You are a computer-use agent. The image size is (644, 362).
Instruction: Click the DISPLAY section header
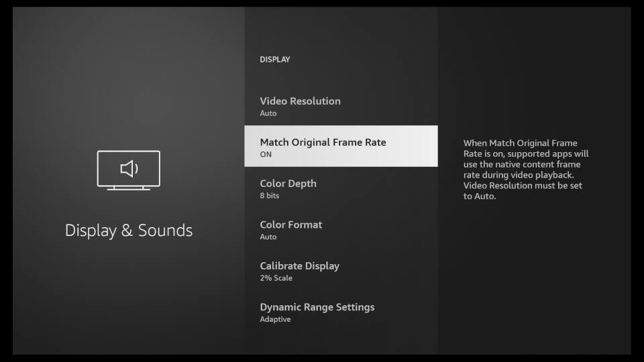(x=275, y=60)
